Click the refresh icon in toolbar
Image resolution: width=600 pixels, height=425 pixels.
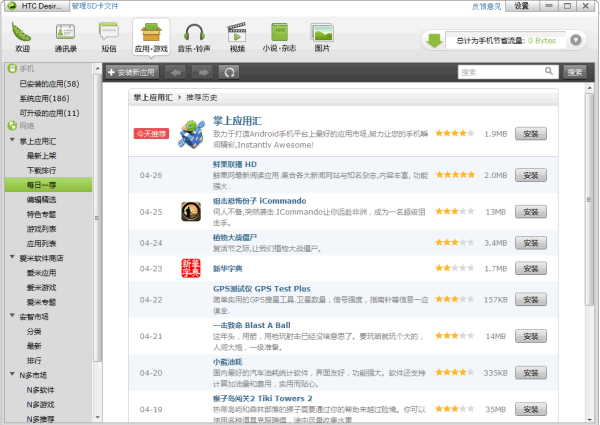point(229,72)
